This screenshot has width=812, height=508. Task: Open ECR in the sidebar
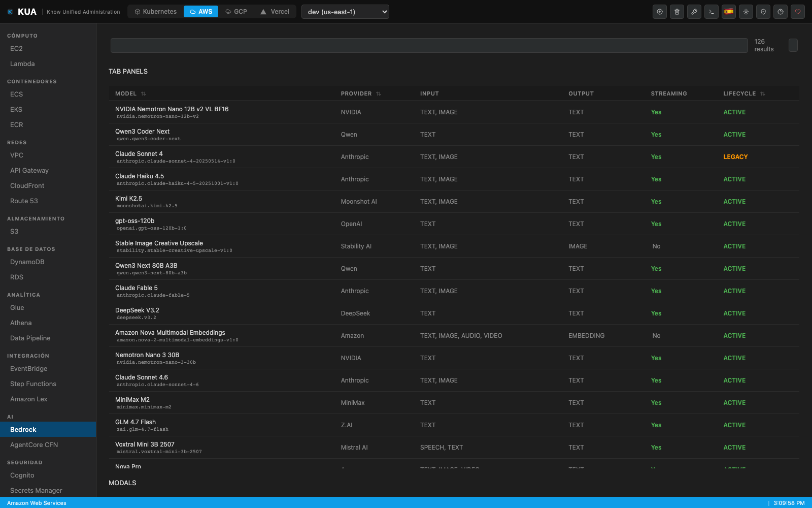coord(48,125)
